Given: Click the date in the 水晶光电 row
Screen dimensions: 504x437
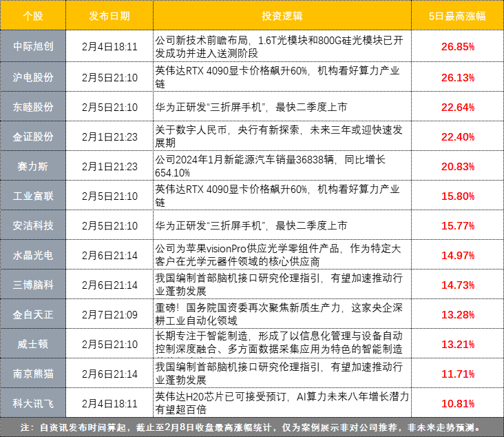Looking at the screenshot, I should tap(109, 255).
